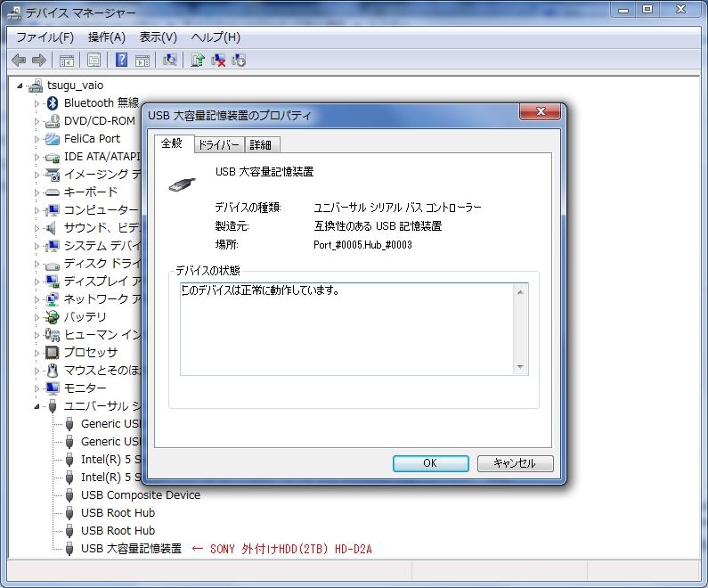Expand the FeliCa Port node
This screenshot has width=708, height=588.
coord(37,139)
